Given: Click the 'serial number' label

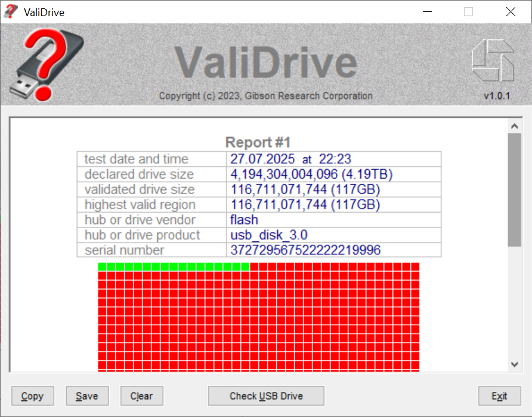Looking at the screenshot, I should pyautogui.click(x=124, y=250).
